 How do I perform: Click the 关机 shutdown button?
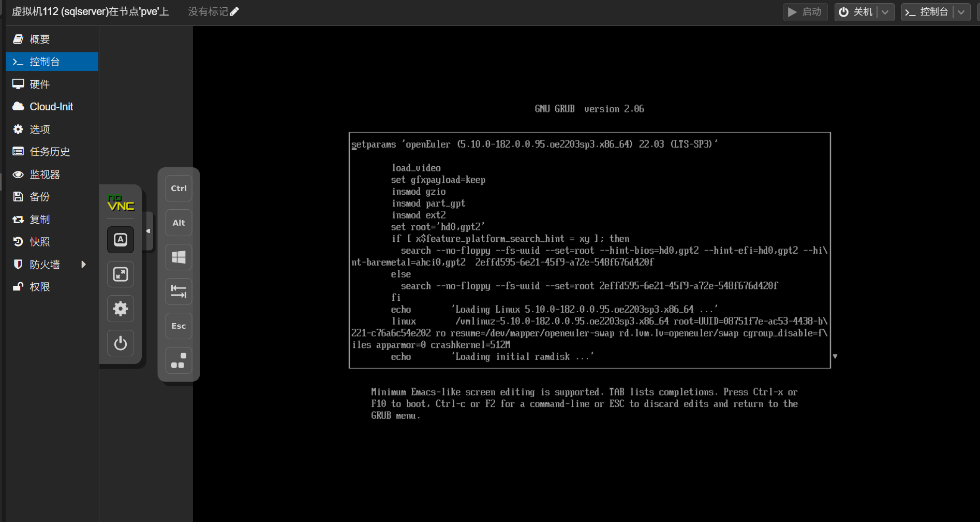[x=856, y=12]
